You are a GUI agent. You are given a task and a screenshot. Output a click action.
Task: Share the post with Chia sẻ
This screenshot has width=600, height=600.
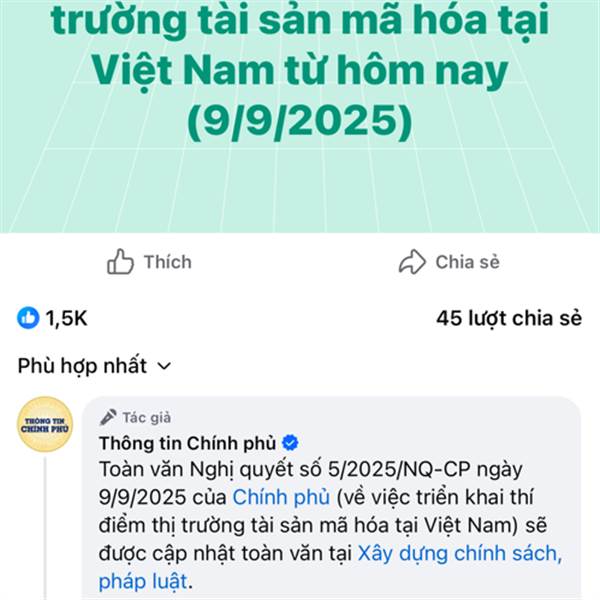(449, 262)
